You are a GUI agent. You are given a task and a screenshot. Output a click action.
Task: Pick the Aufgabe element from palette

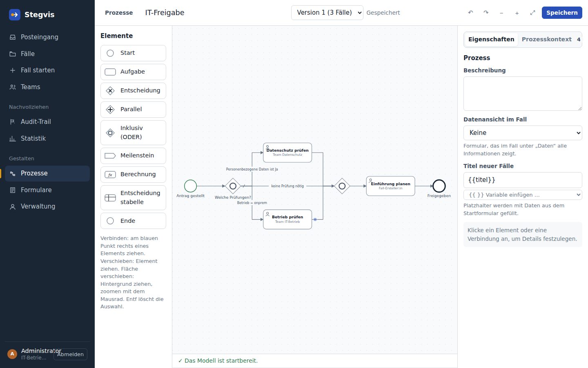133,72
